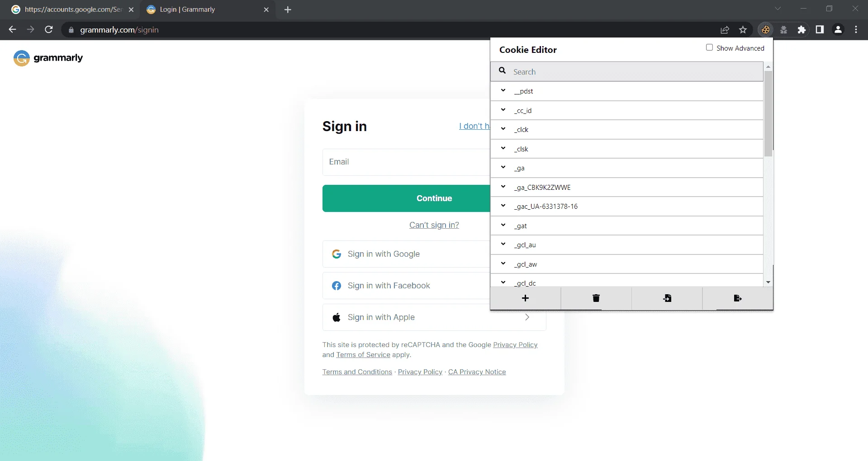
Task: Open Terms and Conditions link
Action: click(x=357, y=372)
